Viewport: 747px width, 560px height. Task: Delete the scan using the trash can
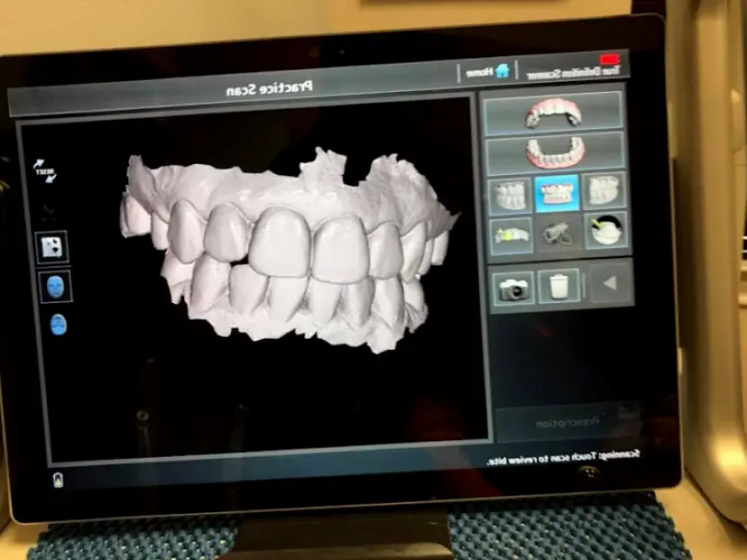click(x=558, y=286)
